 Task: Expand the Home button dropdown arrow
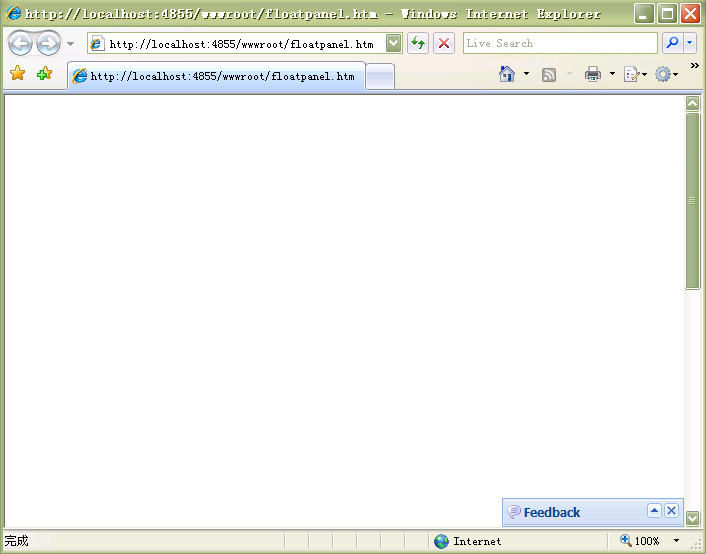pos(526,73)
